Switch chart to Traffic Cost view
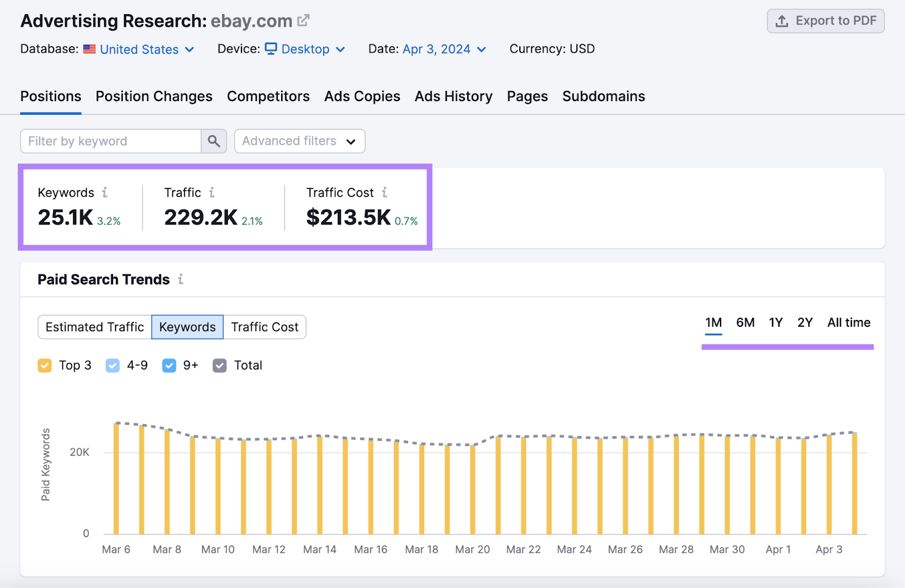Screen dimensions: 905x588 tap(264, 327)
